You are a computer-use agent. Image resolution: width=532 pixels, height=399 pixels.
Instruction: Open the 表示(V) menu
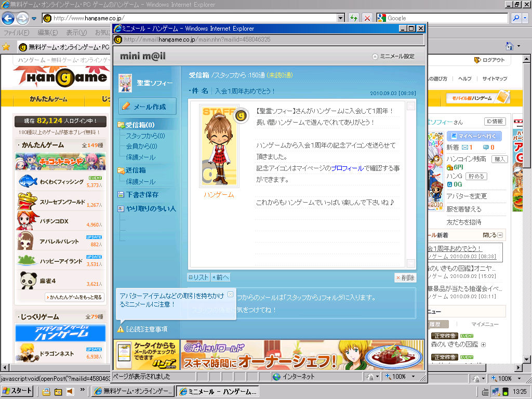[x=76, y=33]
